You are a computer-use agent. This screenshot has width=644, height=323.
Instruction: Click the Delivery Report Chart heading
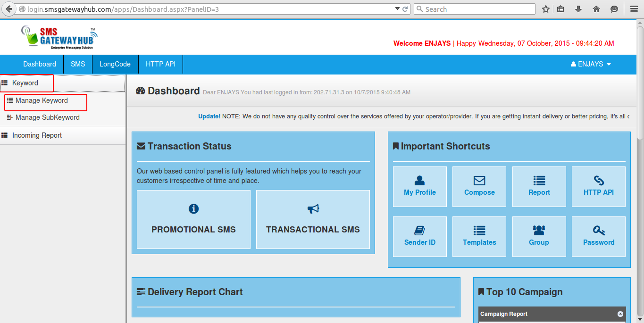pyautogui.click(x=195, y=292)
